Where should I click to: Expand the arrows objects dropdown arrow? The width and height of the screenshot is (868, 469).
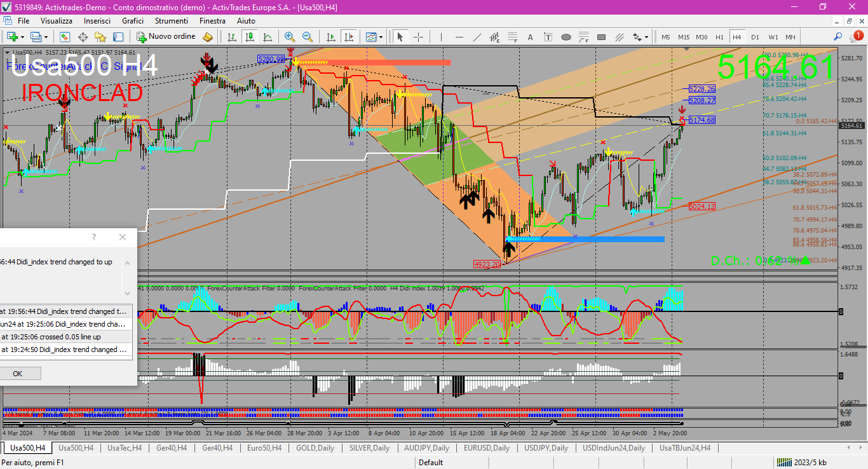click(646, 37)
